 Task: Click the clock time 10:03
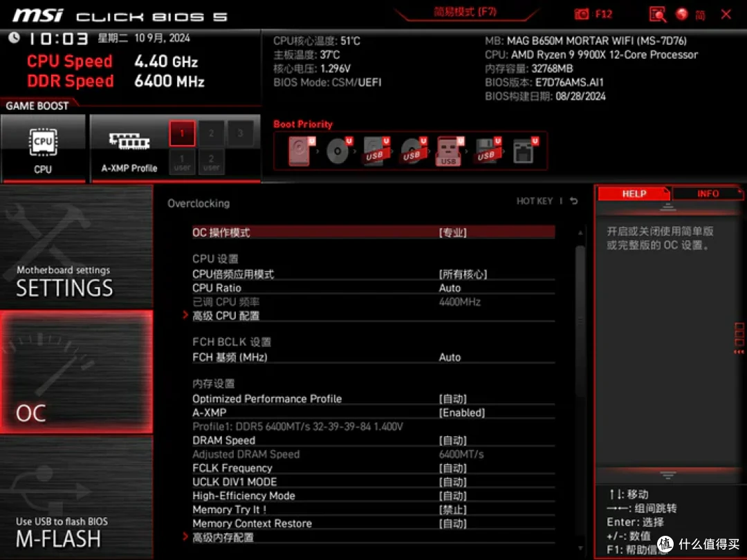point(58,39)
